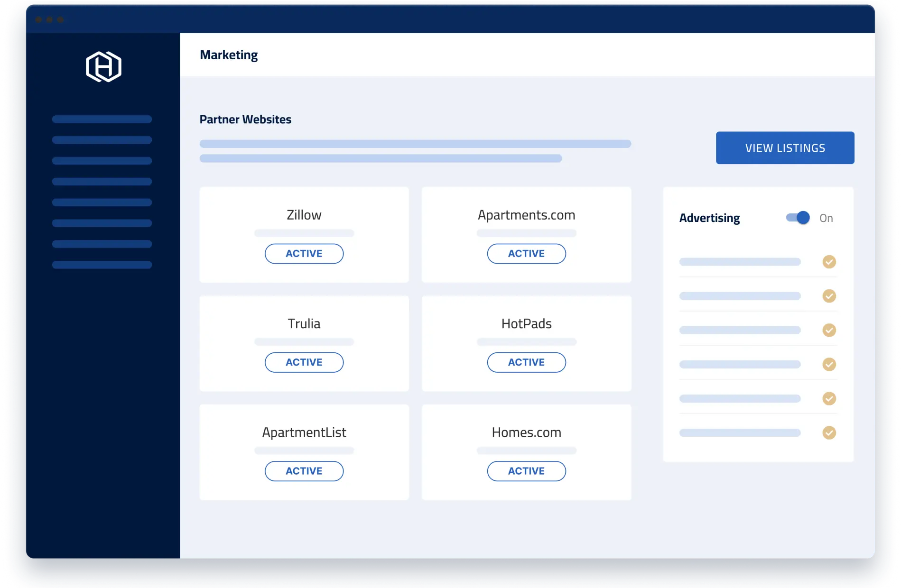This screenshot has height=588, width=901.
Task: Click the second gold checkmark in Advertising panel
Action: coord(829,296)
